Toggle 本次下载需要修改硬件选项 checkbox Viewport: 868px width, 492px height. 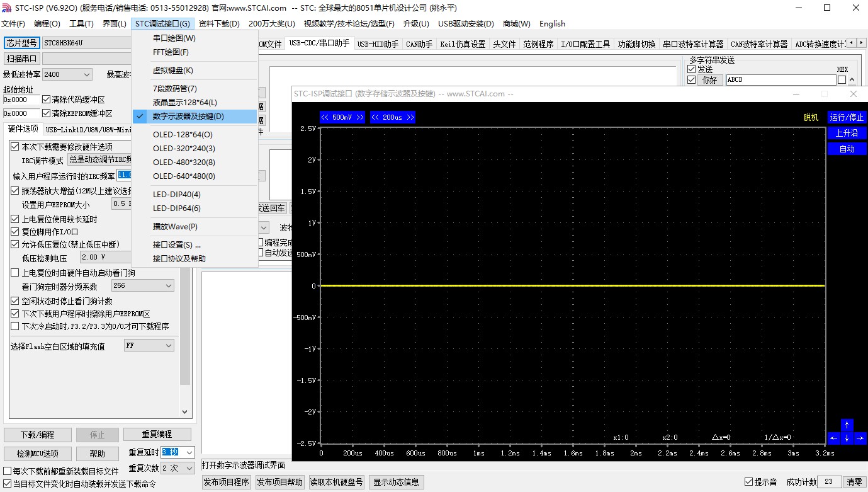15,146
